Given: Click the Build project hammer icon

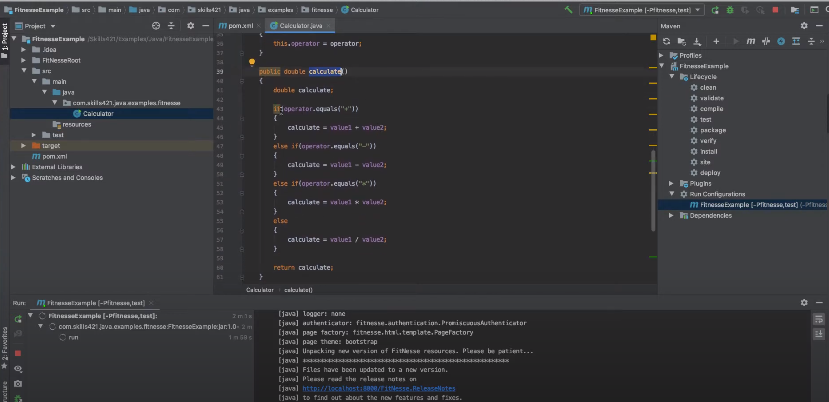Looking at the screenshot, I should [x=568, y=10].
